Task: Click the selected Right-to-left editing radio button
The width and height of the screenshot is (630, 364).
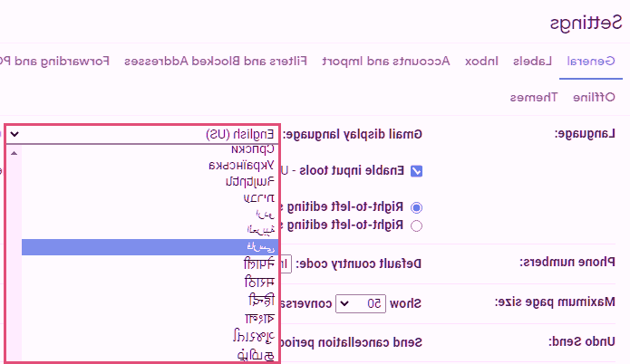Action: 417,207
